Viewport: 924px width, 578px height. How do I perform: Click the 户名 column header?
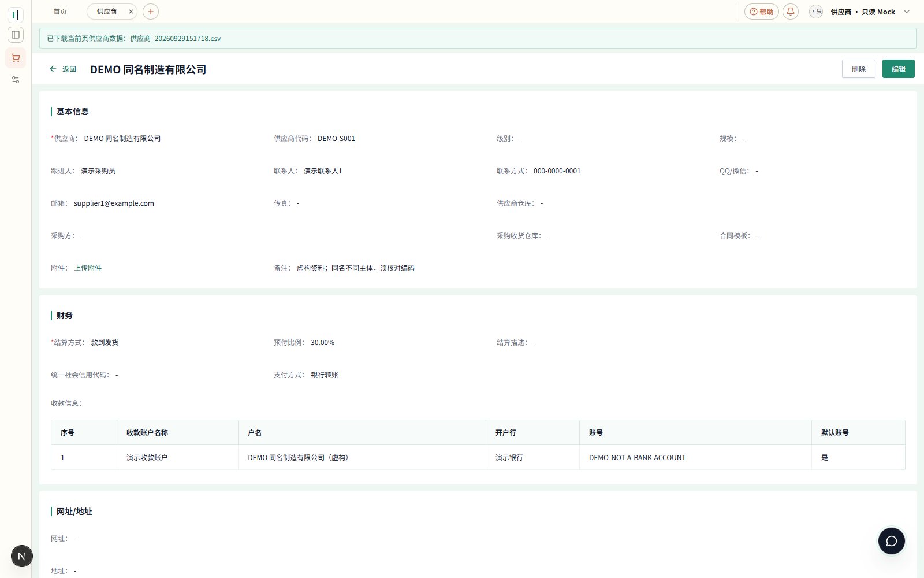pyautogui.click(x=362, y=433)
